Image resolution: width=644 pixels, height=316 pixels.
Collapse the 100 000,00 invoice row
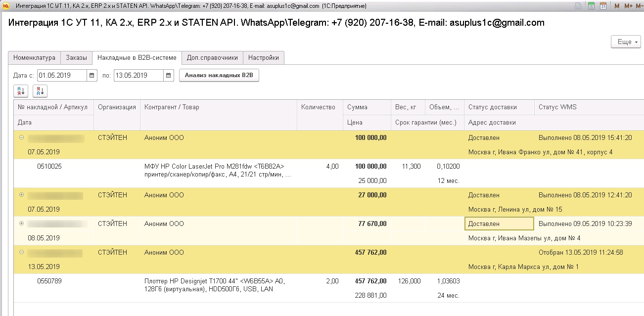point(21,137)
